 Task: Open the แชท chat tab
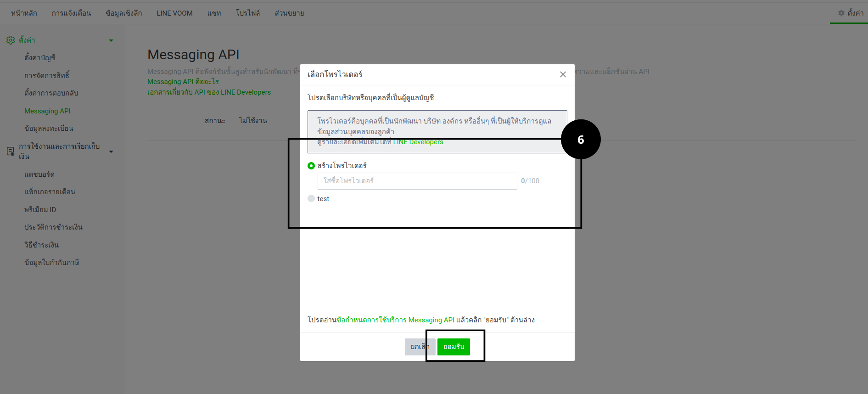coord(214,13)
